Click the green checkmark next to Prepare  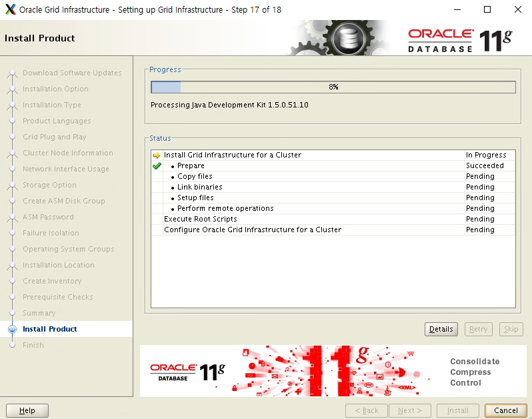(157, 165)
